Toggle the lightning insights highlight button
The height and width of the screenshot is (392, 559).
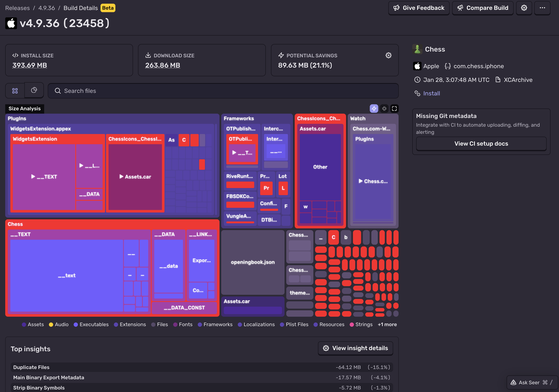[x=374, y=109]
